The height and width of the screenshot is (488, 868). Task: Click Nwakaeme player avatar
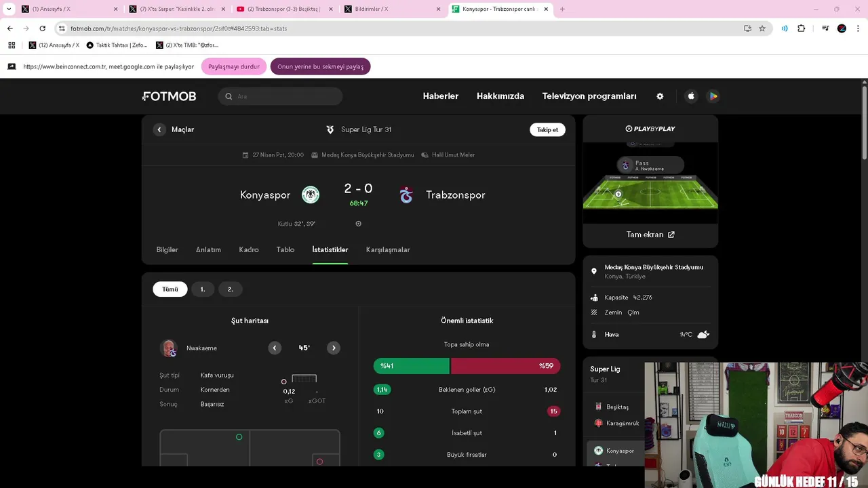pyautogui.click(x=169, y=348)
